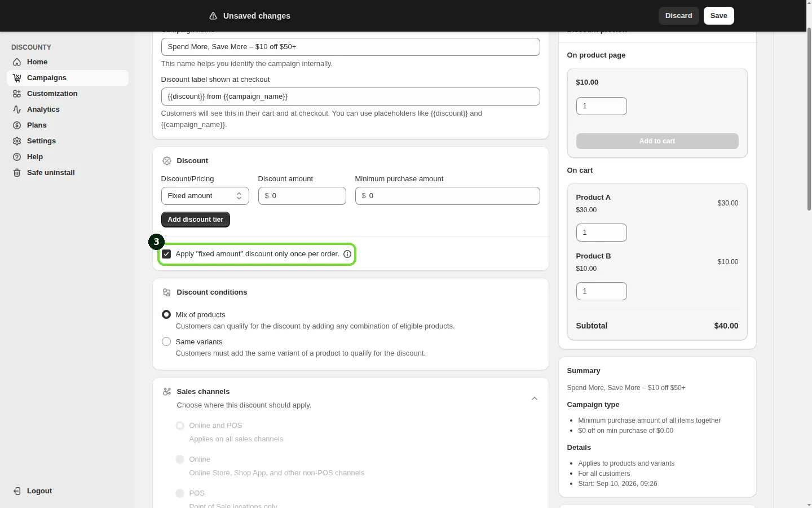Open Customization from the sidebar
The image size is (812, 508).
68,94
